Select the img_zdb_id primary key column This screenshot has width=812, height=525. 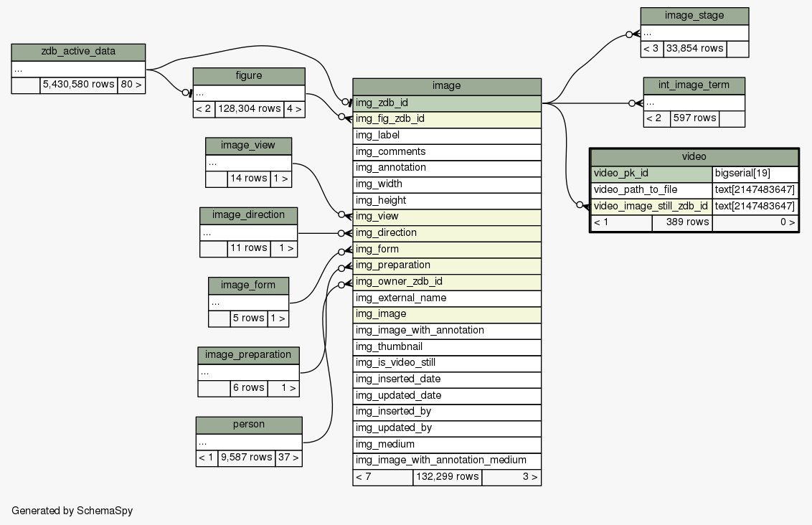446,103
